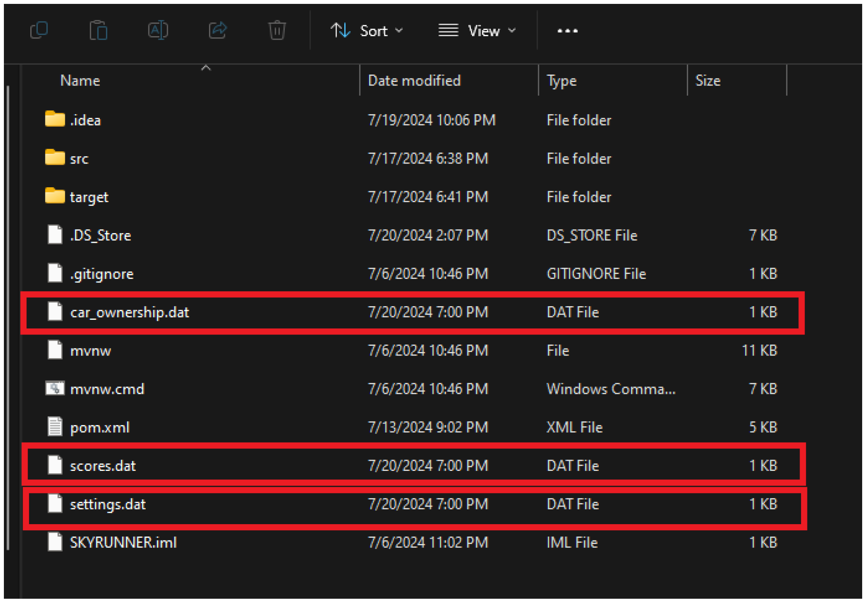Viewport: 868px width, 603px height.
Task: Sort by the Date modified column
Action: tap(414, 81)
